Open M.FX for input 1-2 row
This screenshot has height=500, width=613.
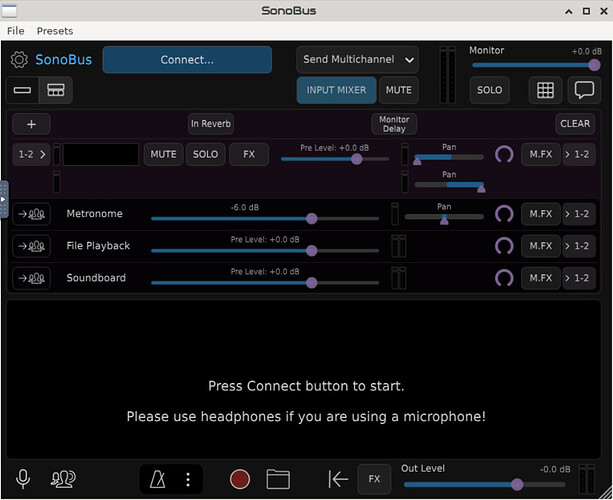pyautogui.click(x=541, y=154)
